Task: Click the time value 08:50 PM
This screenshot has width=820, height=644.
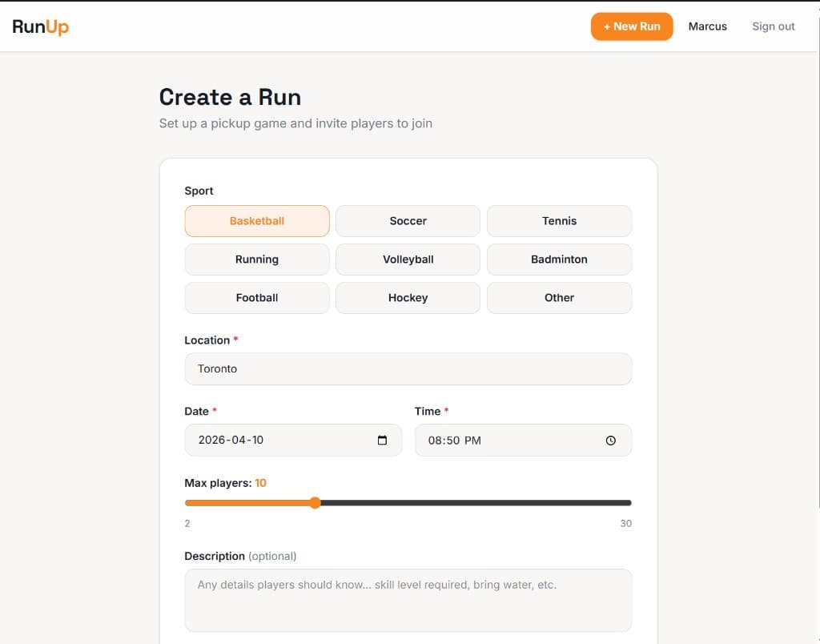Action: [480, 440]
